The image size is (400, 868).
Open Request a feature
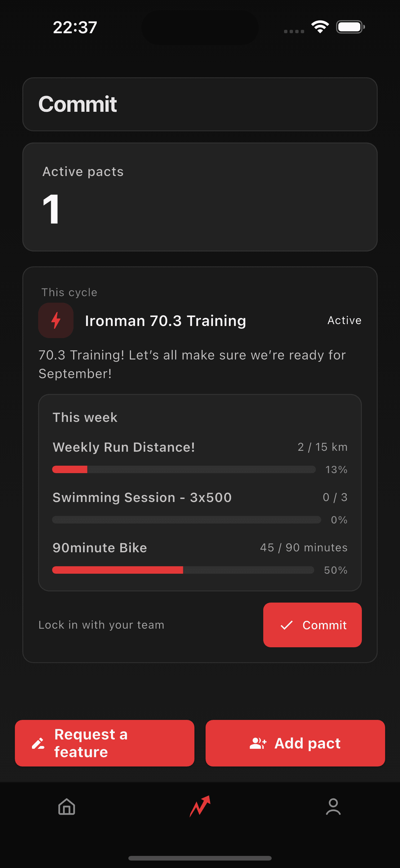(104, 743)
